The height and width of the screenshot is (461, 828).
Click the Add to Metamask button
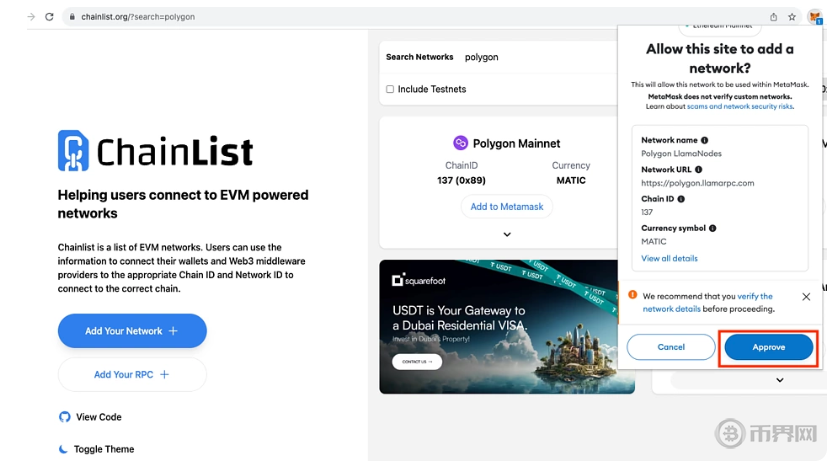point(507,207)
